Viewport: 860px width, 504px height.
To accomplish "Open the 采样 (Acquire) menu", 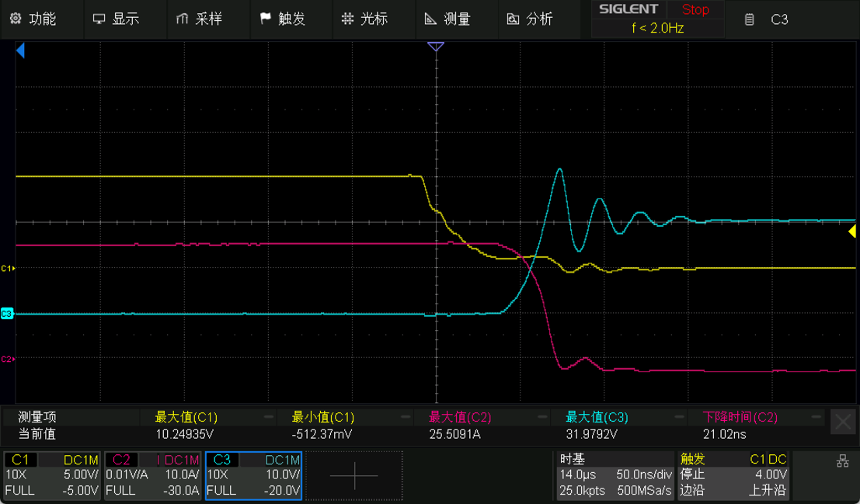I will coord(200,19).
